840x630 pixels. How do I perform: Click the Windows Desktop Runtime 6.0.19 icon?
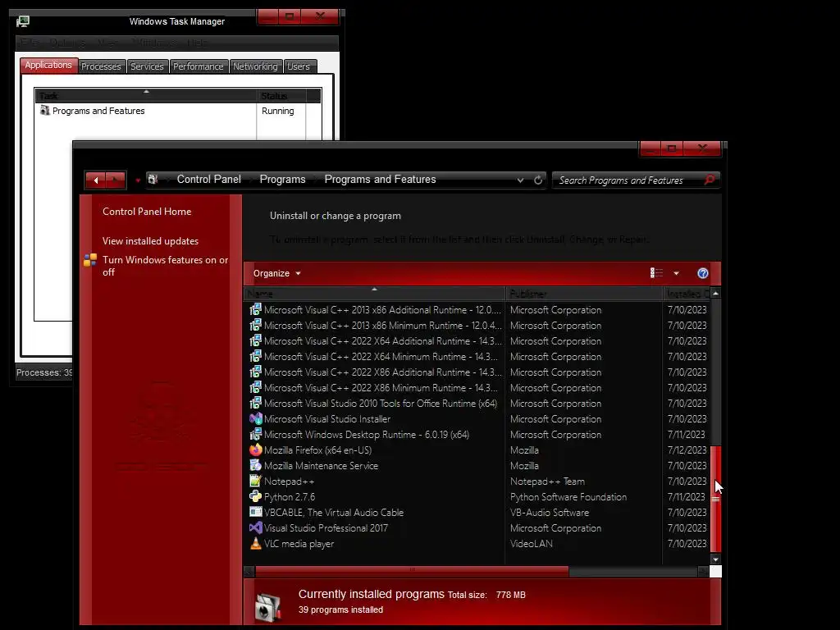tap(256, 435)
